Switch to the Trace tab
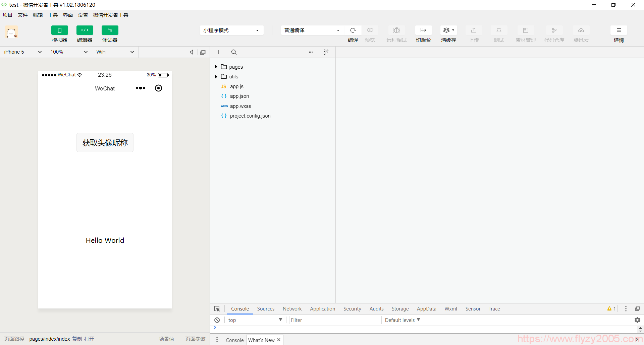Viewport: 644px width, 345px height. tap(494, 309)
